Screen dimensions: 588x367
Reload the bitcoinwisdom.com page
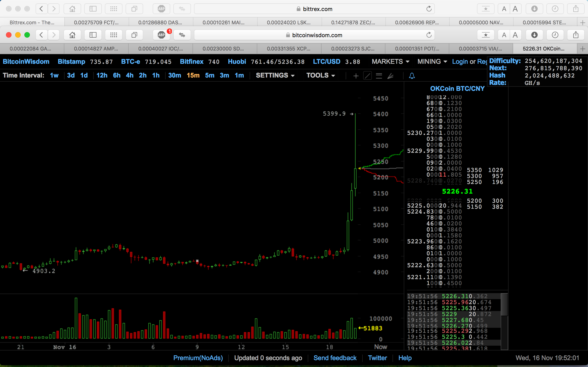(429, 35)
